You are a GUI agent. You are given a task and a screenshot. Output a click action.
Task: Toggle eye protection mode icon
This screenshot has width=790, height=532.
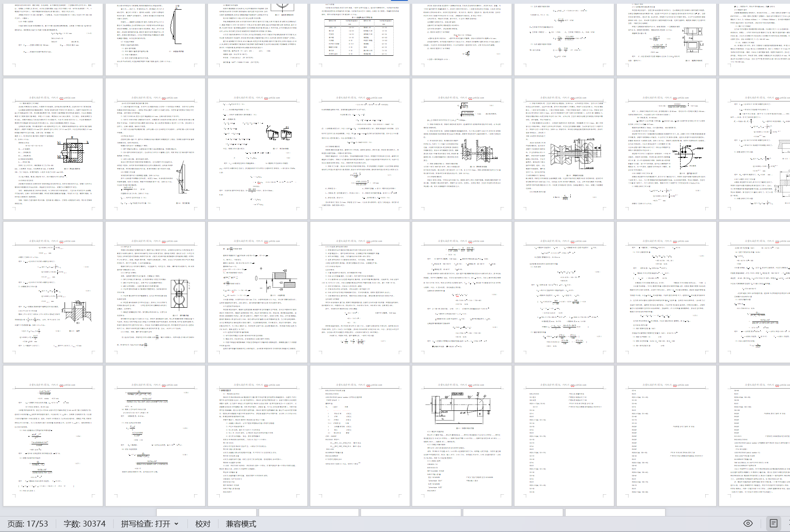point(748,523)
